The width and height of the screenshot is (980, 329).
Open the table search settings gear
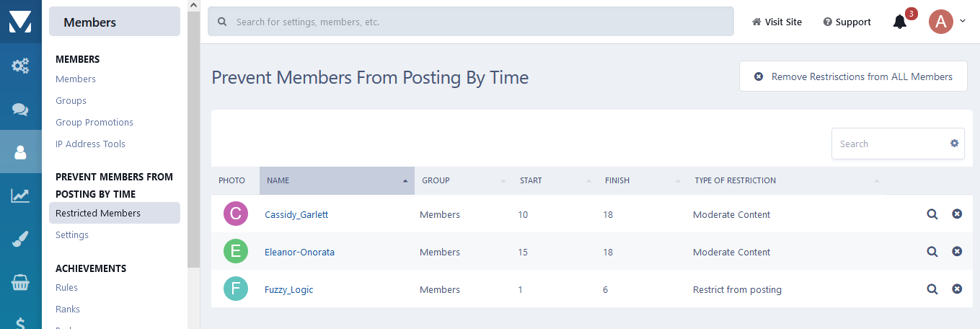click(x=954, y=144)
